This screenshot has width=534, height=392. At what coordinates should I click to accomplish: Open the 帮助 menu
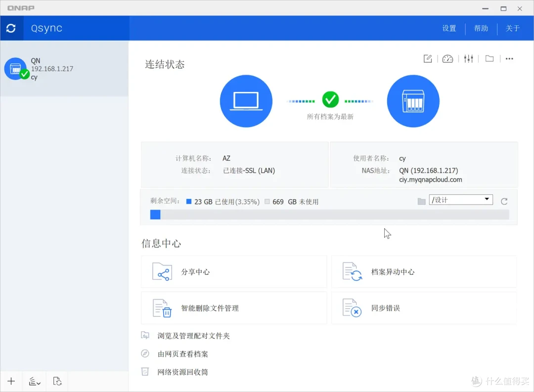(481, 28)
